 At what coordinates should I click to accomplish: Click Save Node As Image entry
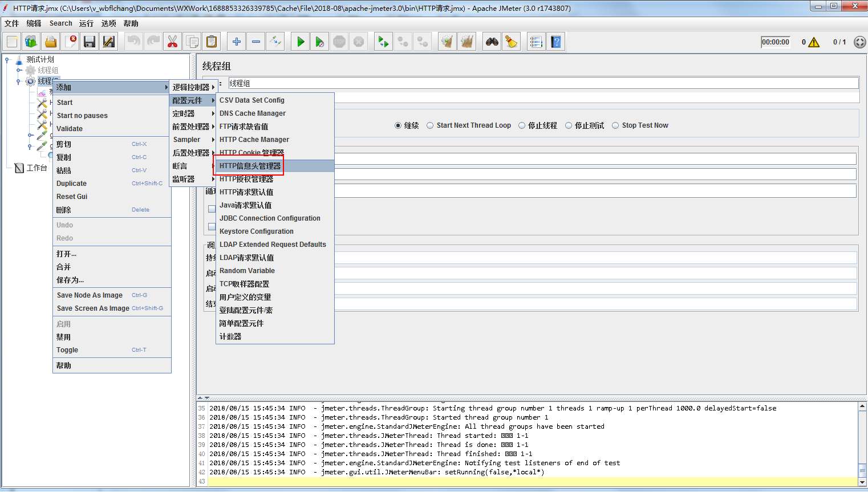coord(112,295)
